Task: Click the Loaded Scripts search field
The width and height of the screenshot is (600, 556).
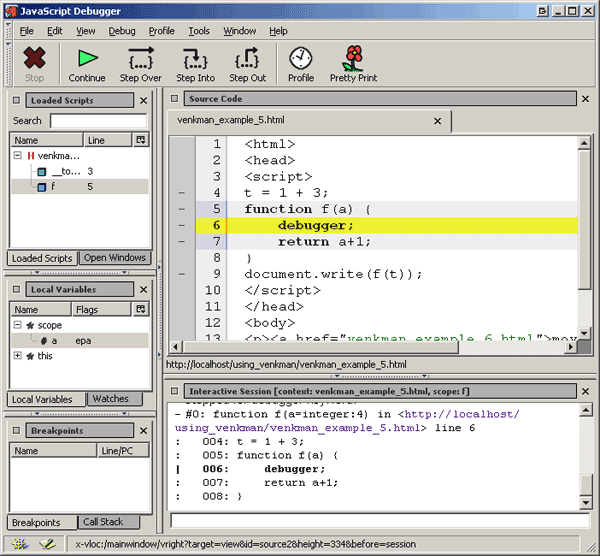Action: point(98,121)
